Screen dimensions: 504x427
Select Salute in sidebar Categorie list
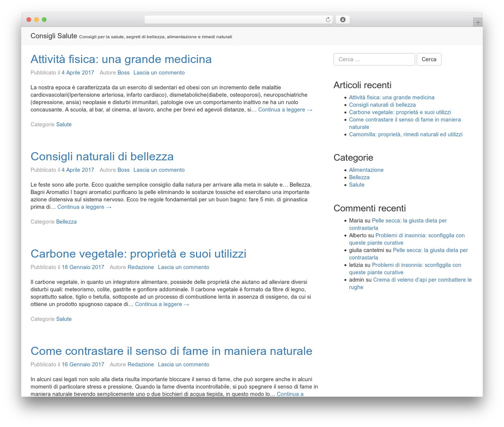pyautogui.click(x=356, y=185)
